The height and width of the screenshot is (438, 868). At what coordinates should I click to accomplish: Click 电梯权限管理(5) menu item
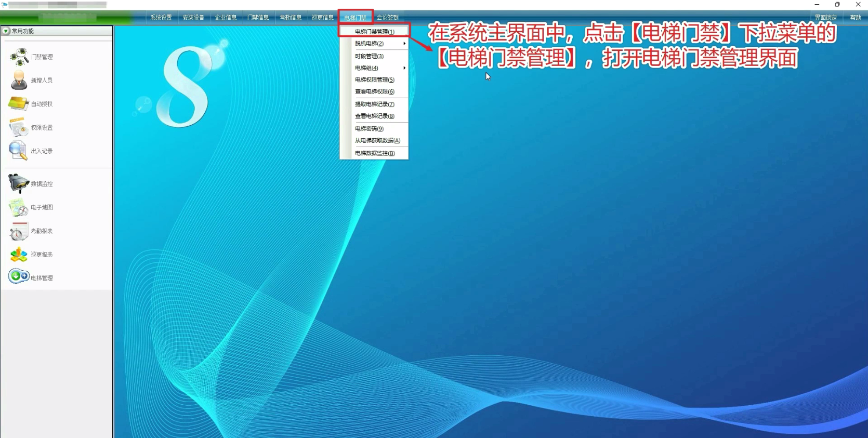(x=374, y=80)
